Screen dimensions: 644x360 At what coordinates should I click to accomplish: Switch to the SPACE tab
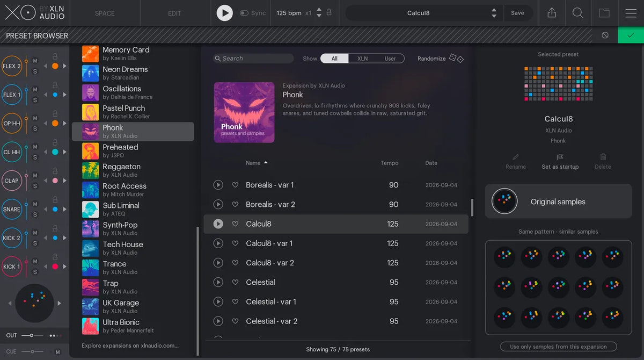pos(105,13)
